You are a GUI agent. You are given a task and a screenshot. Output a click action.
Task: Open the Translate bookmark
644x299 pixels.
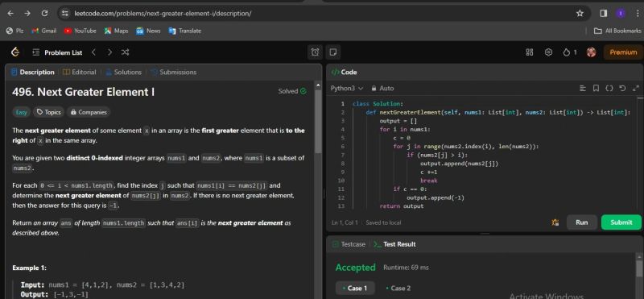(185, 31)
